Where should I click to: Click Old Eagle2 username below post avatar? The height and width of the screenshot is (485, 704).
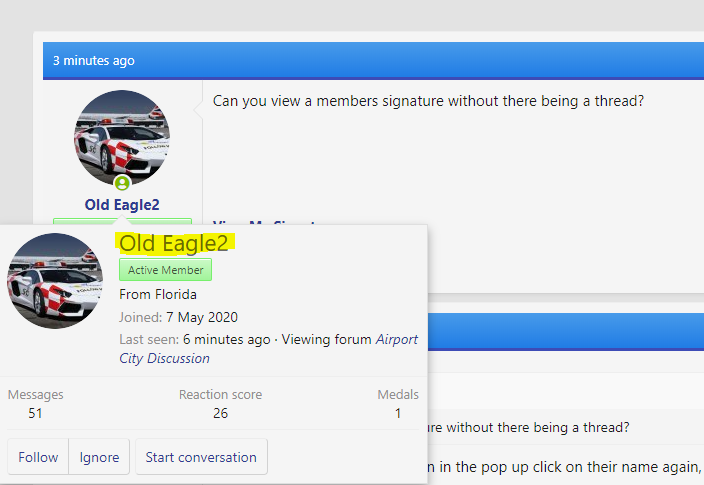pos(122,205)
